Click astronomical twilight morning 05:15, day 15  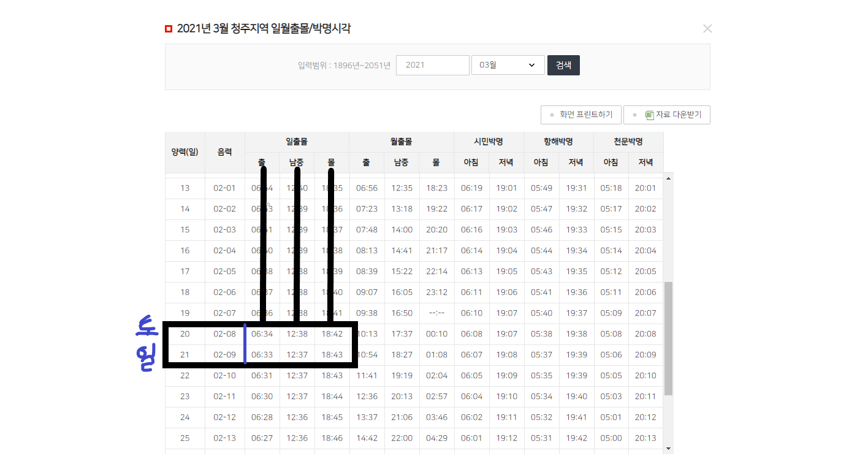[611, 230]
